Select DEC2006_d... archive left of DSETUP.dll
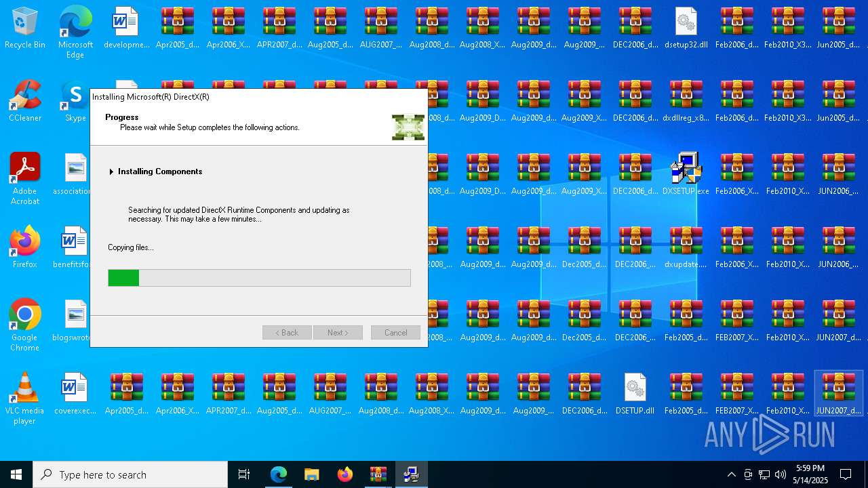868x488 pixels. [584, 394]
